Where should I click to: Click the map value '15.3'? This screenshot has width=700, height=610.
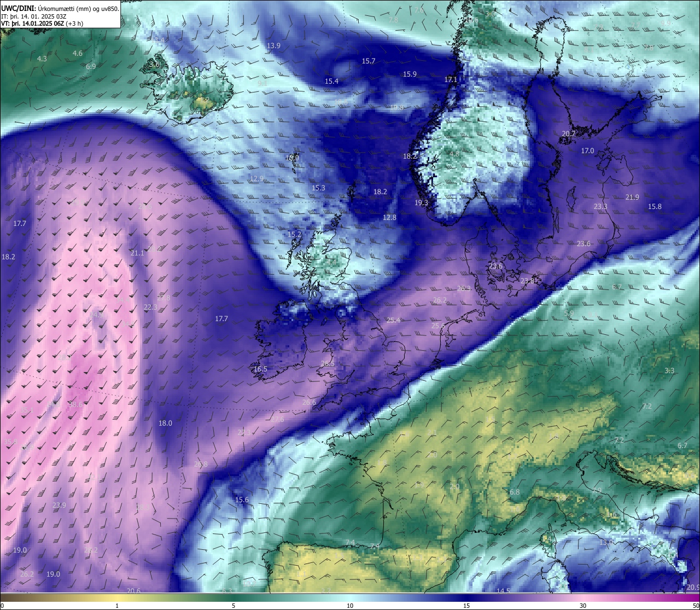point(318,188)
